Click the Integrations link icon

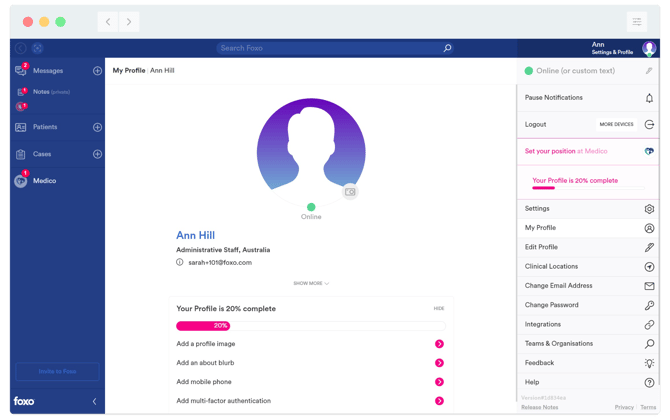point(648,325)
